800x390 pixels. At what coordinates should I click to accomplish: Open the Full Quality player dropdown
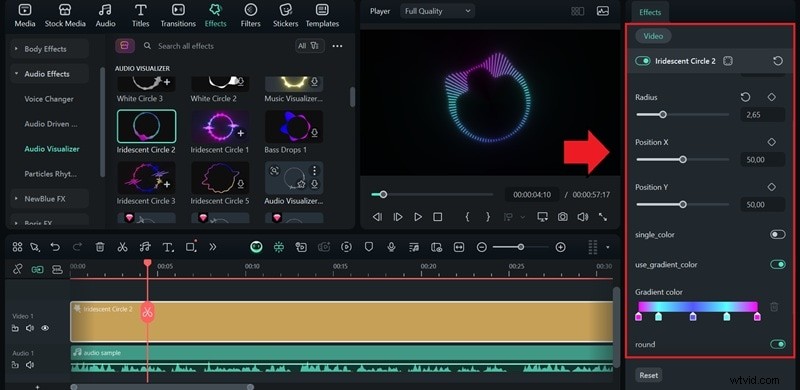[x=437, y=11]
